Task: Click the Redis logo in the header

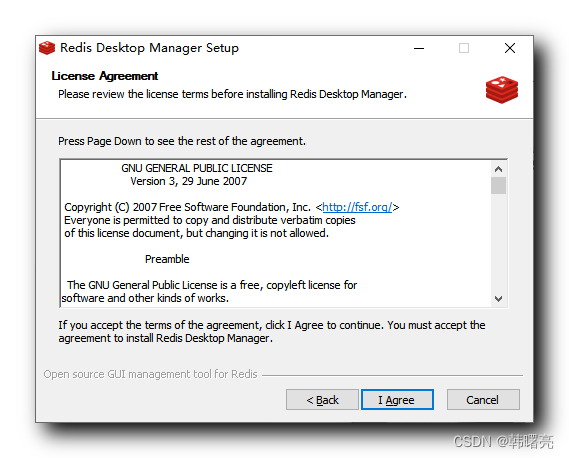Action: 502,90
